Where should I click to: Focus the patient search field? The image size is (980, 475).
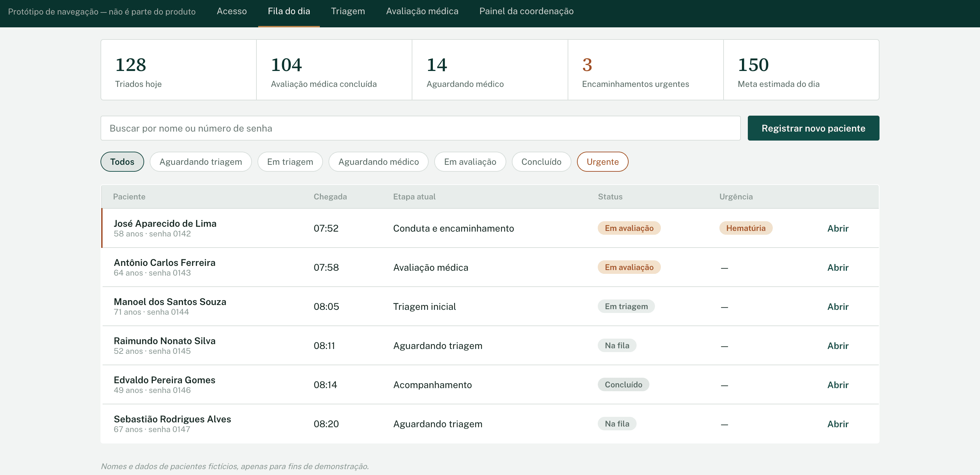pyautogui.click(x=420, y=128)
